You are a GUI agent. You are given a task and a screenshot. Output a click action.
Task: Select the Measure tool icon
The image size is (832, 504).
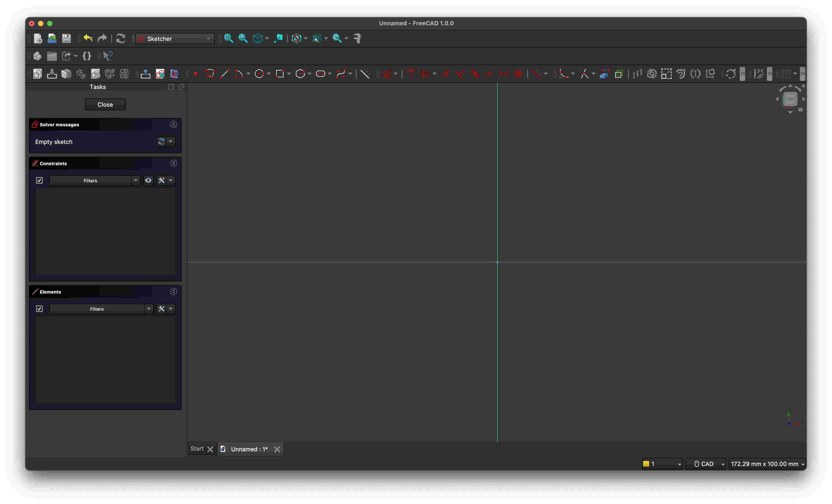pos(358,38)
